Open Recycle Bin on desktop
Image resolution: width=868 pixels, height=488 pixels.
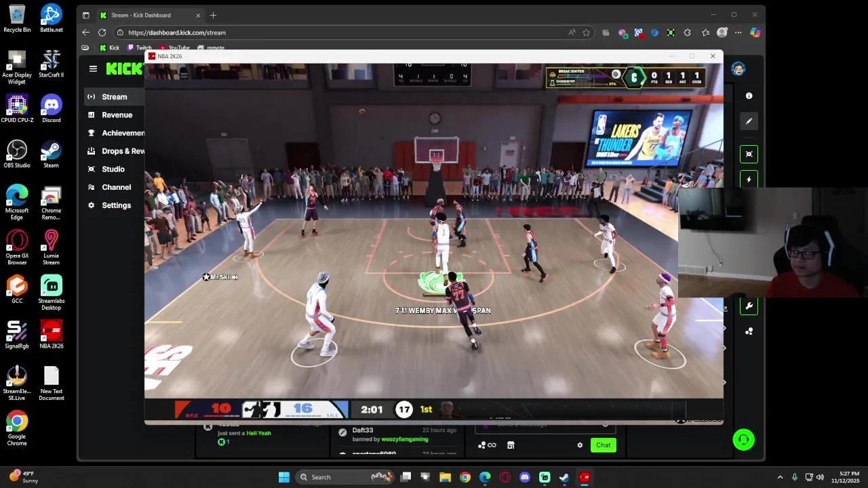(17, 19)
